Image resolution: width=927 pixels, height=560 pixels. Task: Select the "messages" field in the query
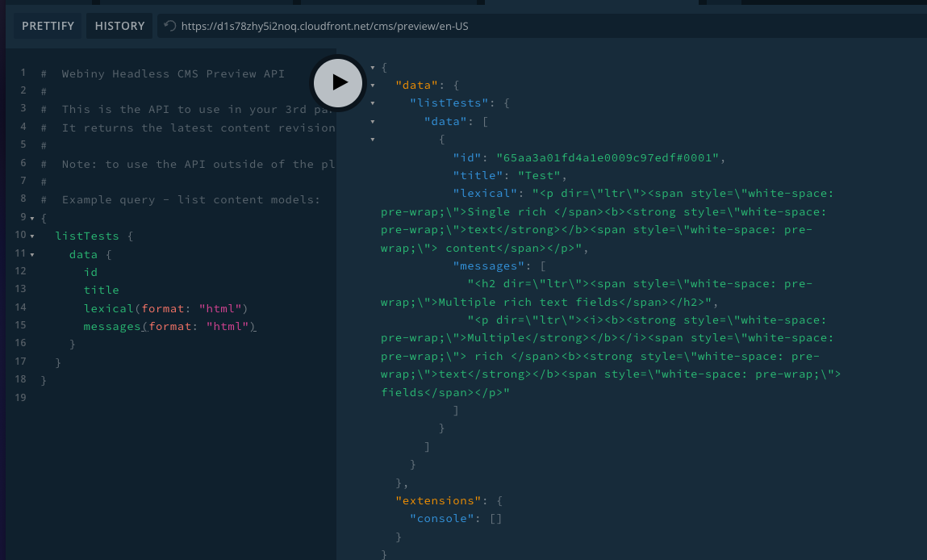click(111, 325)
